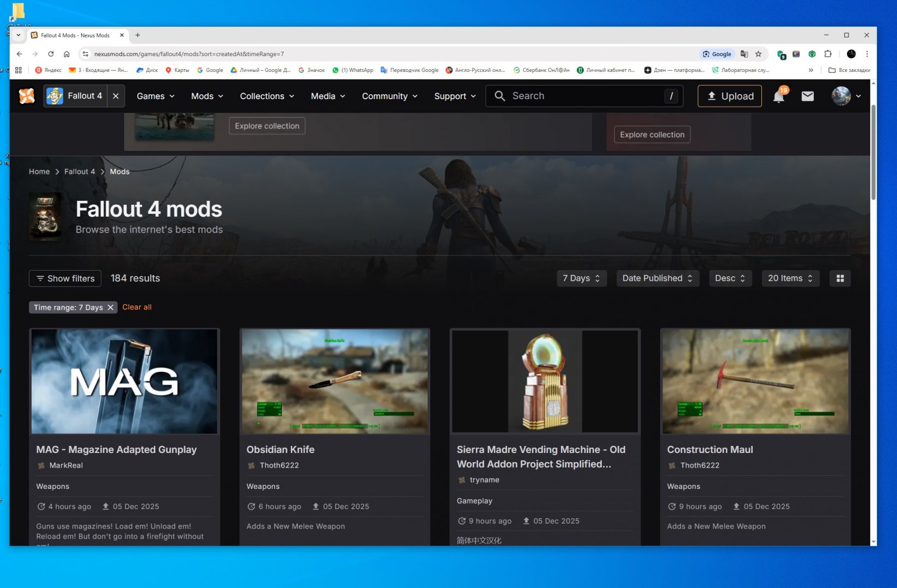The width and height of the screenshot is (897, 588).
Task: Switch to the grid view layout icon
Action: tap(840, 278)
